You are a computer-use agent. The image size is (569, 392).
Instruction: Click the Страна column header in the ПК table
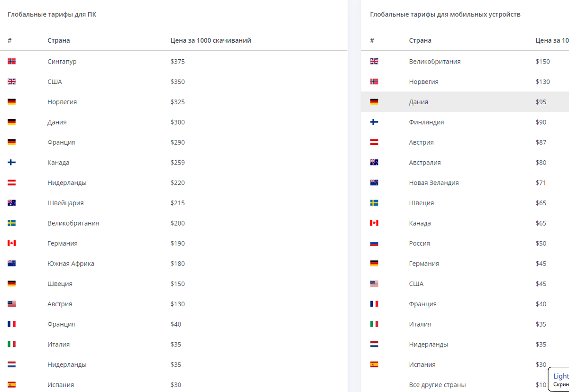click(x=59, y=41)
